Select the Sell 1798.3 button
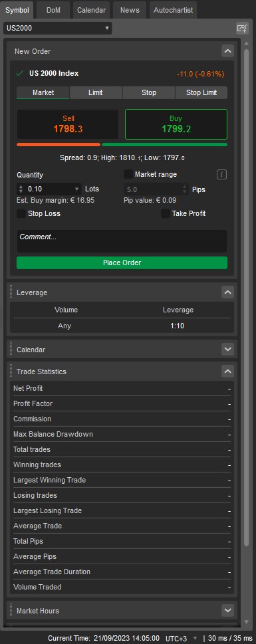Viewport: 256px width, 644px height. tap(67, 124)
